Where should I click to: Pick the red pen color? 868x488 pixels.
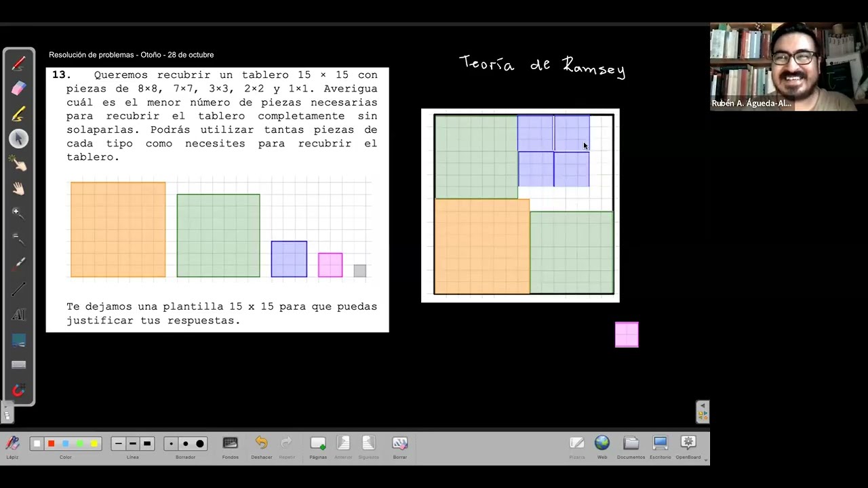point(51,444)
